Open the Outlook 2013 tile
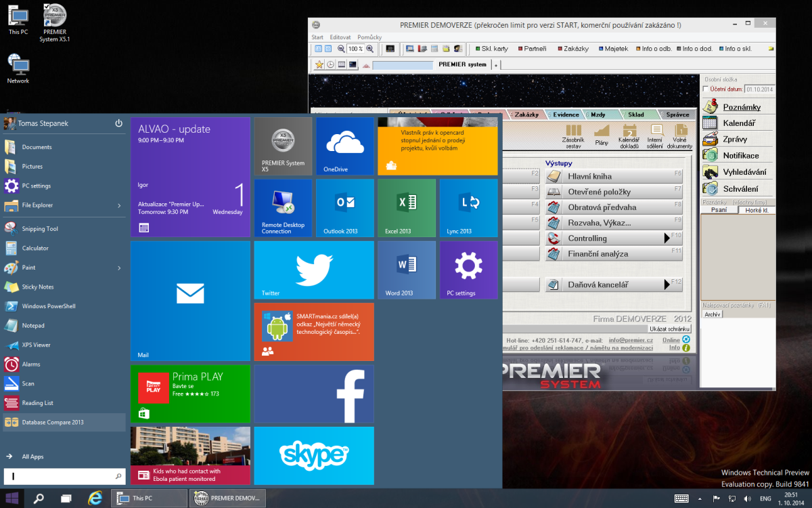 tap(345, 208)
